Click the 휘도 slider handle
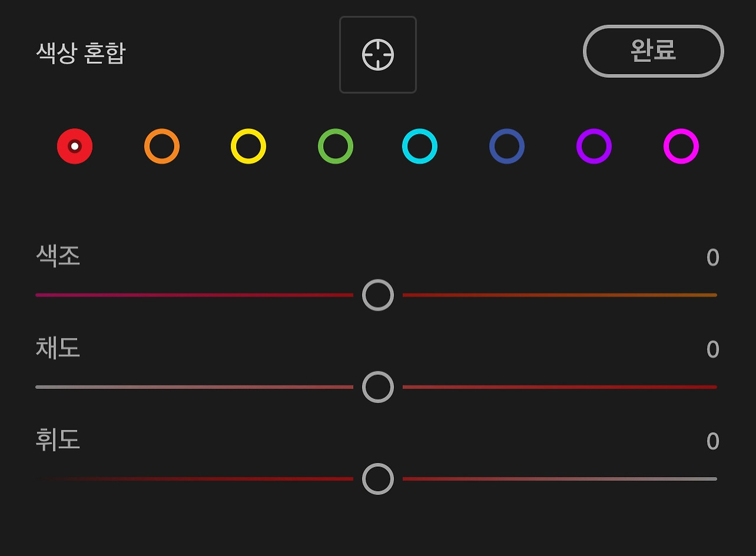The height and width of the screenshot is (556, 756). click(378, 479)
